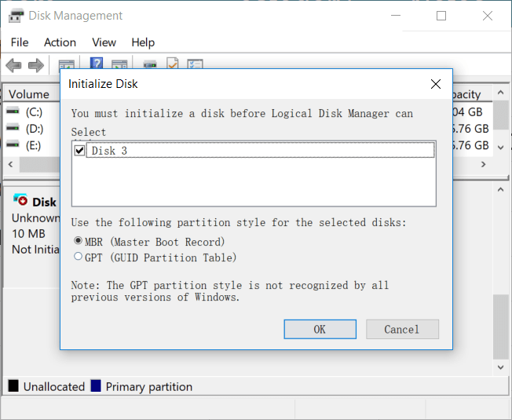512x420 pixels.
Task: Click the black Unallocated legend swatch
Action: [x=13, y=385]
